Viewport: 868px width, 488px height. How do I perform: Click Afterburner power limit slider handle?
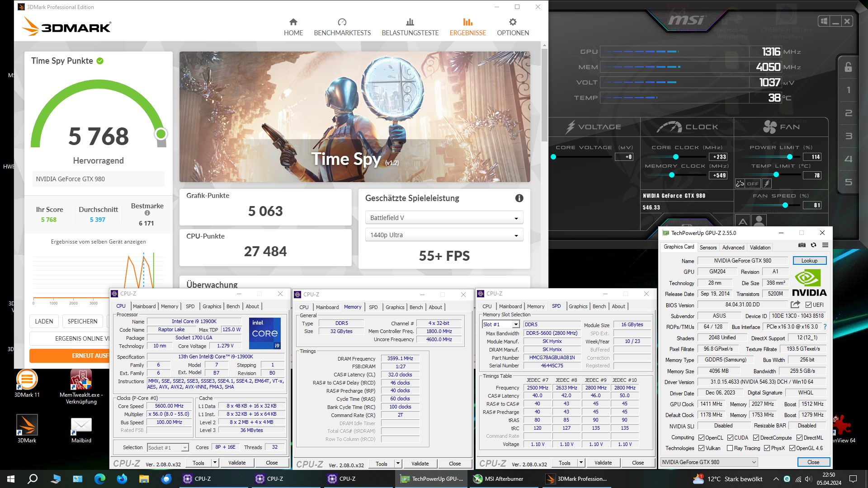(790, 157)
